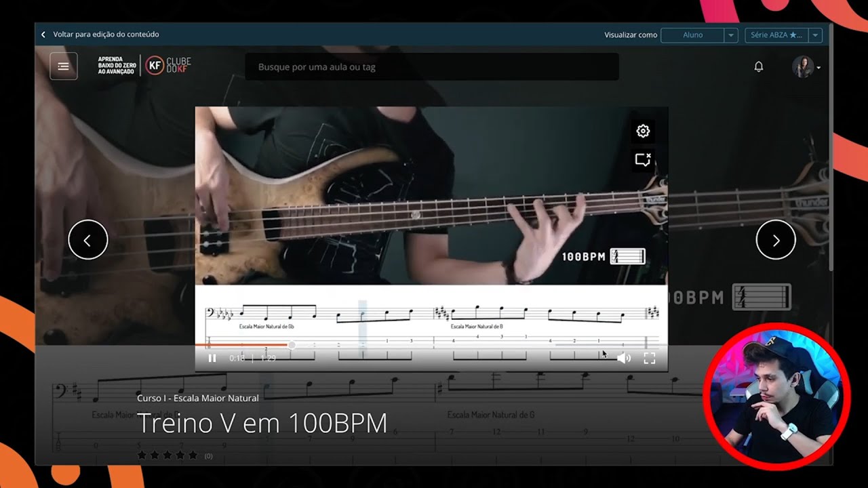Click the '0:18' elapsed time label
The height and width of the screenshot is (488, 868).
tap(237, 358)
